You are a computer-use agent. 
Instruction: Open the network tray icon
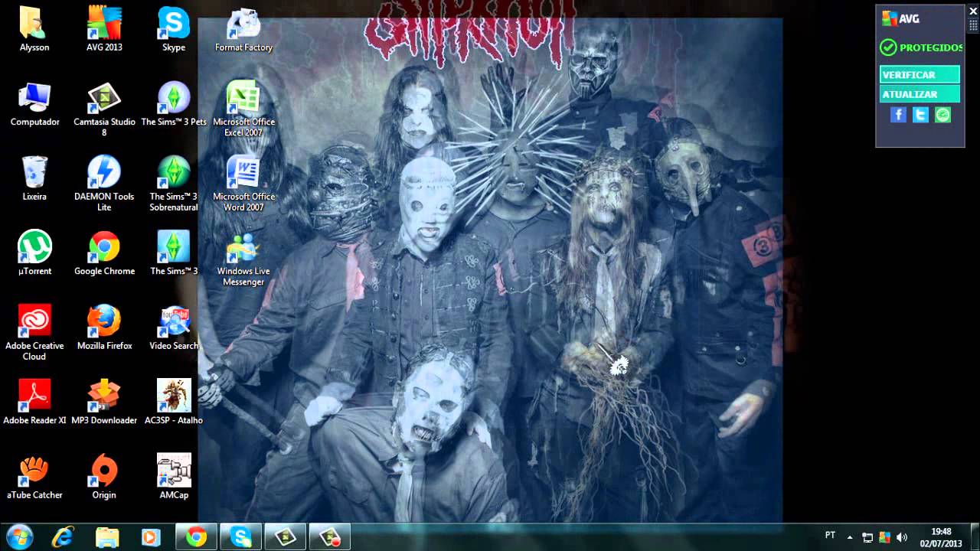click(x=867, y=537)
